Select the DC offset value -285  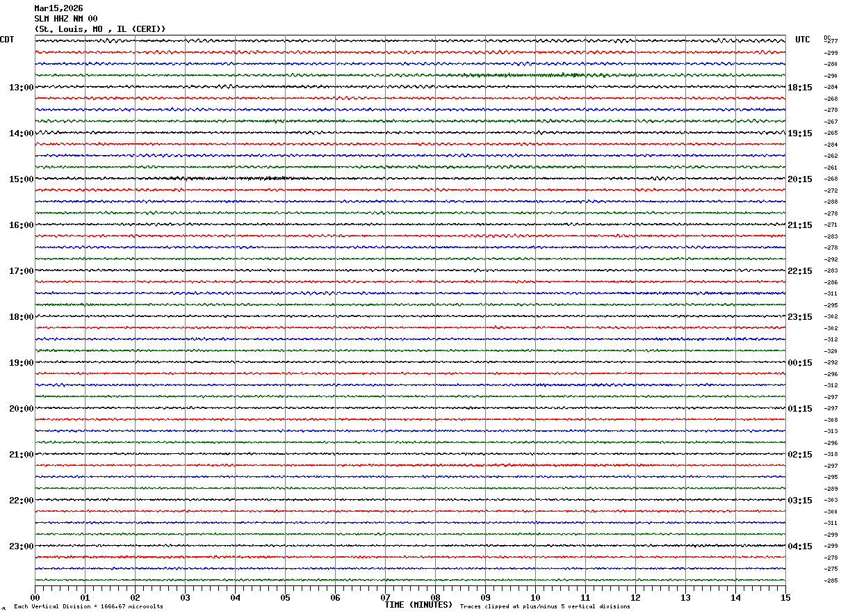831,581
